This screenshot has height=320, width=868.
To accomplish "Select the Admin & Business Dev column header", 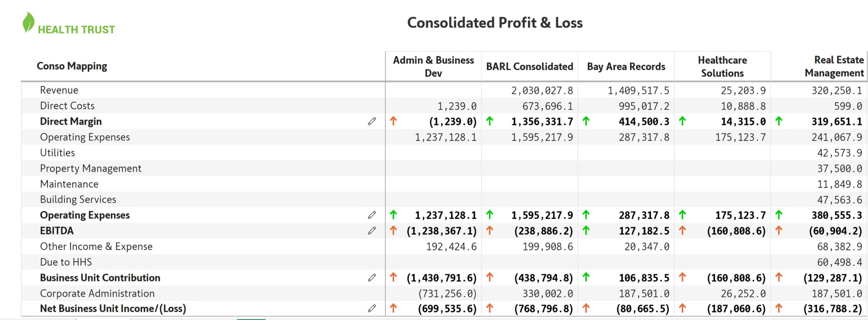I will tap(433, 66).
